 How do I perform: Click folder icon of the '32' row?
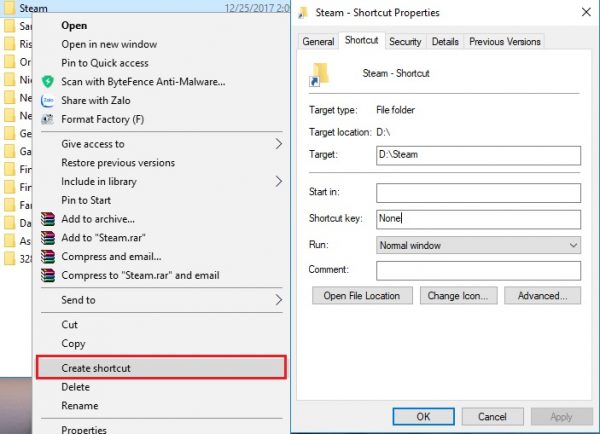(x=10, y=259)
